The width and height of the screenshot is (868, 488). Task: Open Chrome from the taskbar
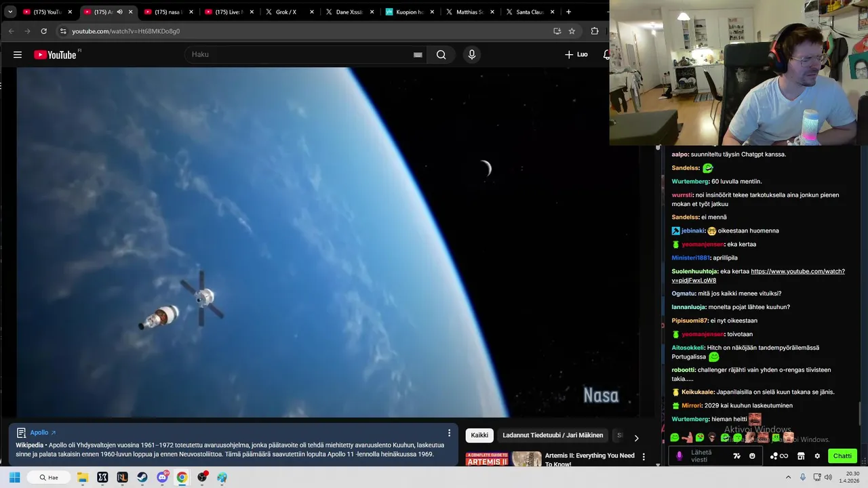[182, 477]
